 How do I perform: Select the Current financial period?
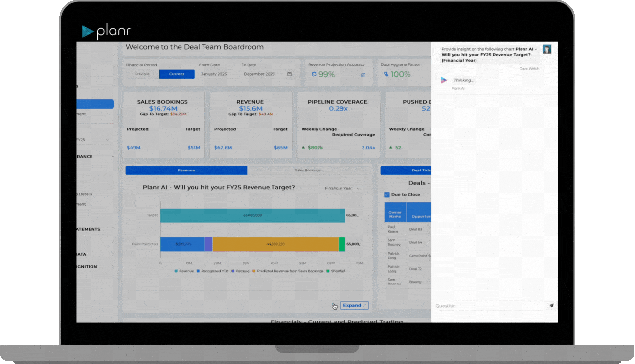177,74
